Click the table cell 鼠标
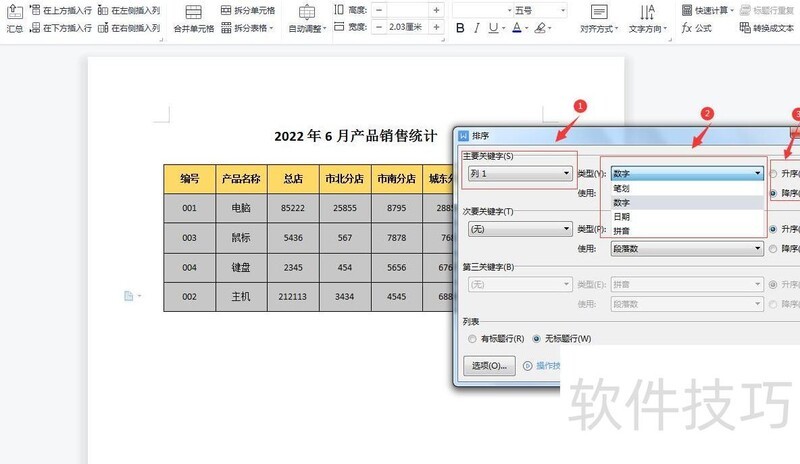 (241, 237)
